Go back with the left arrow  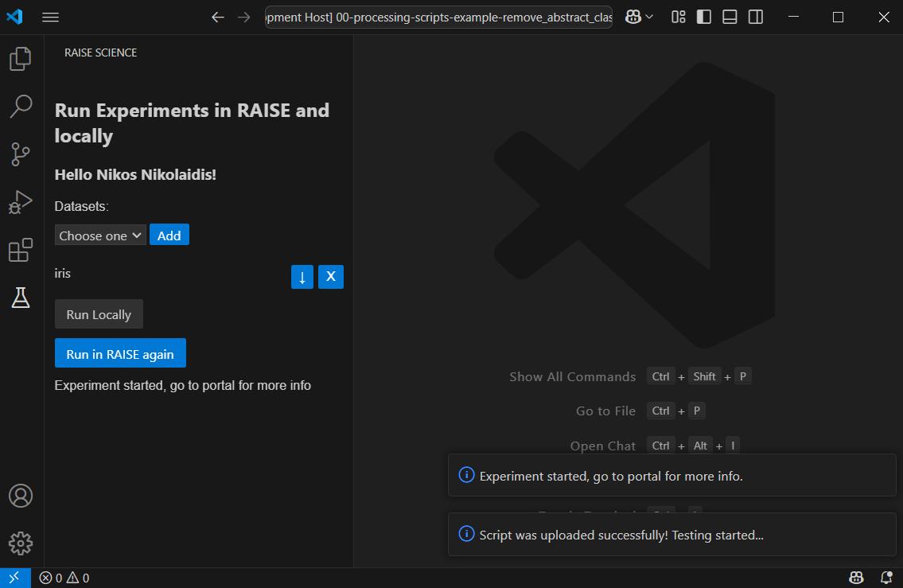click(218, 18)
